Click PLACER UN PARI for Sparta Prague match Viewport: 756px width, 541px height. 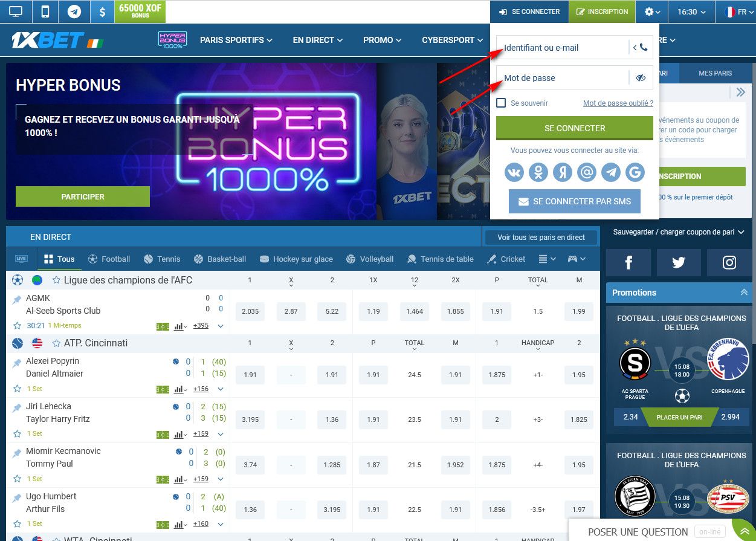click(x=679, y=417)
